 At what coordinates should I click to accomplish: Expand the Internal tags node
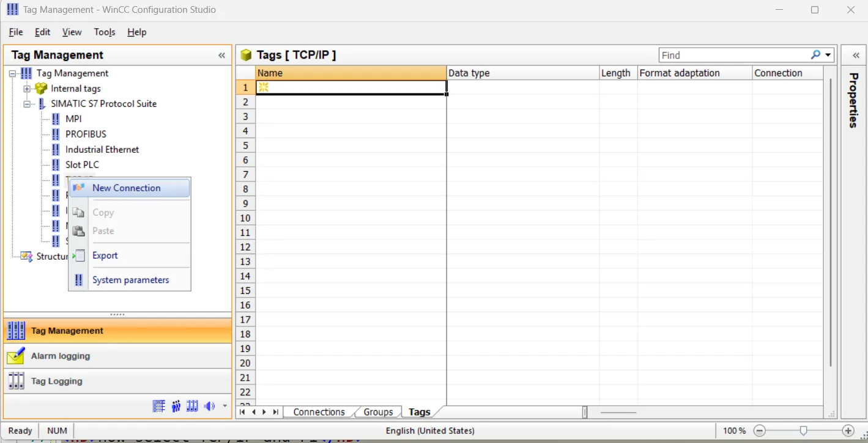tap(27, 89)
